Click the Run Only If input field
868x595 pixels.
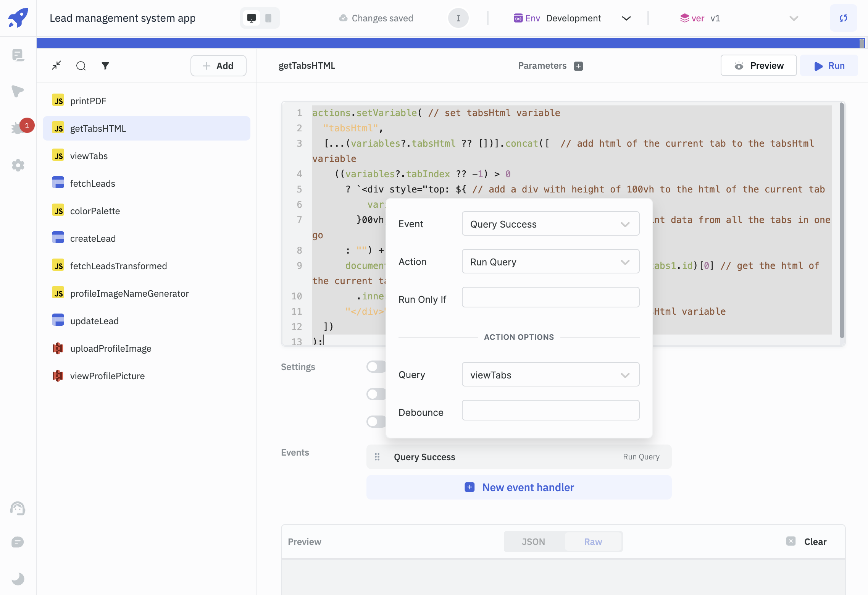550,297
